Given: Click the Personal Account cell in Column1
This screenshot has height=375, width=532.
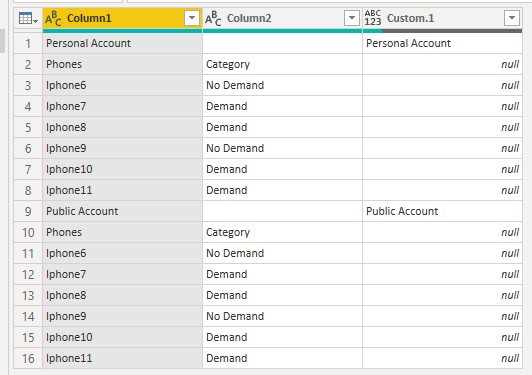Looking at the screenshot, I should pos(122,43).
